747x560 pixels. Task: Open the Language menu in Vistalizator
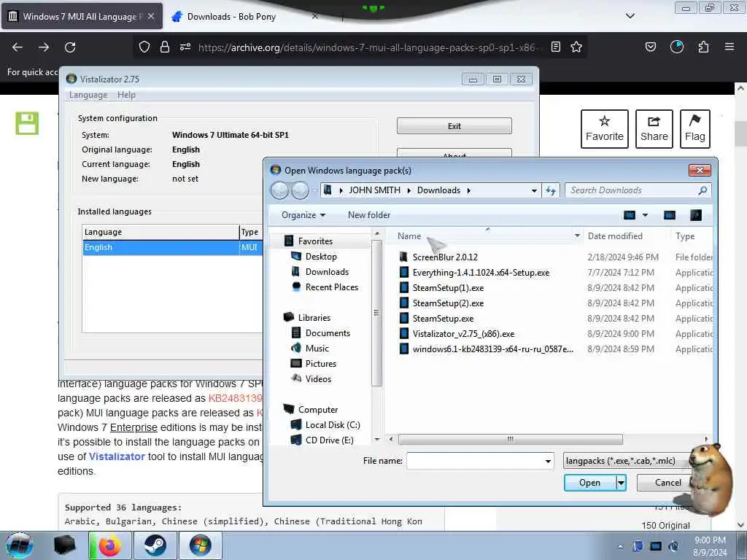coord(88,95)
